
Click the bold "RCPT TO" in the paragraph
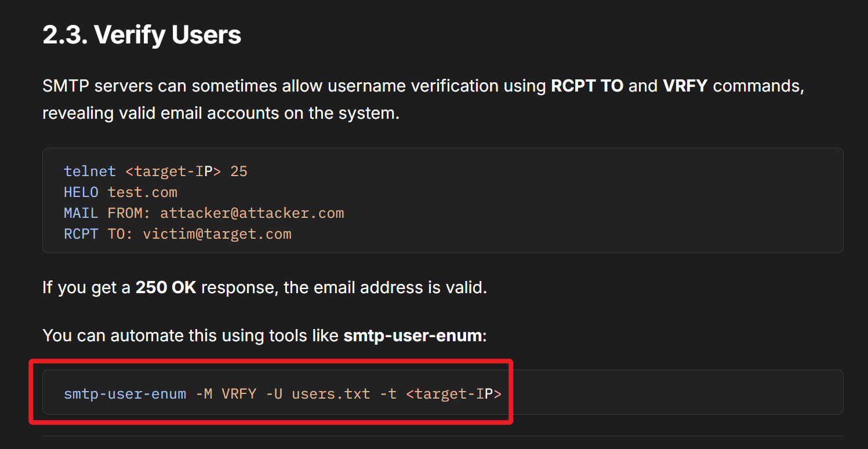click(x=587, y=86)
